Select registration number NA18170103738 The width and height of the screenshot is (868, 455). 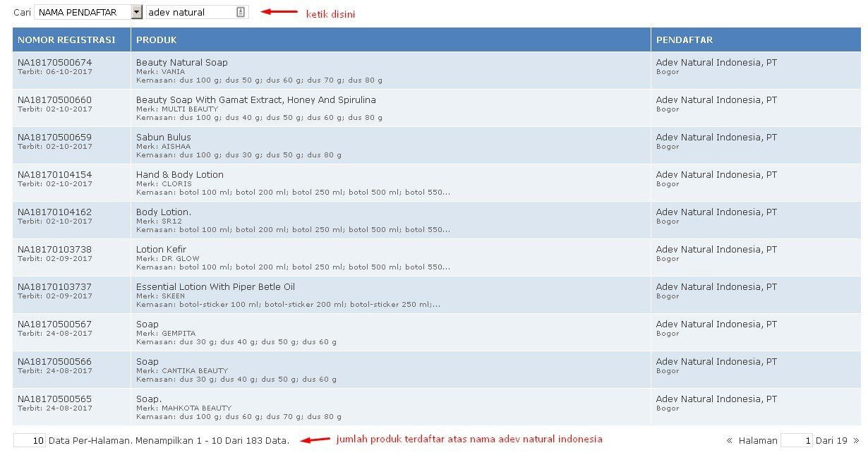pos(54,250)
